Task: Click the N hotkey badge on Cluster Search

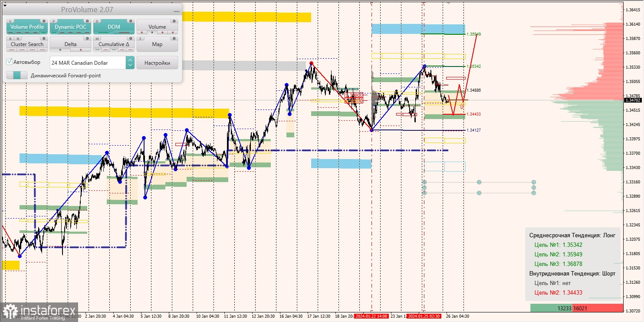Action: pyautogui.click(x=18, y=39)
